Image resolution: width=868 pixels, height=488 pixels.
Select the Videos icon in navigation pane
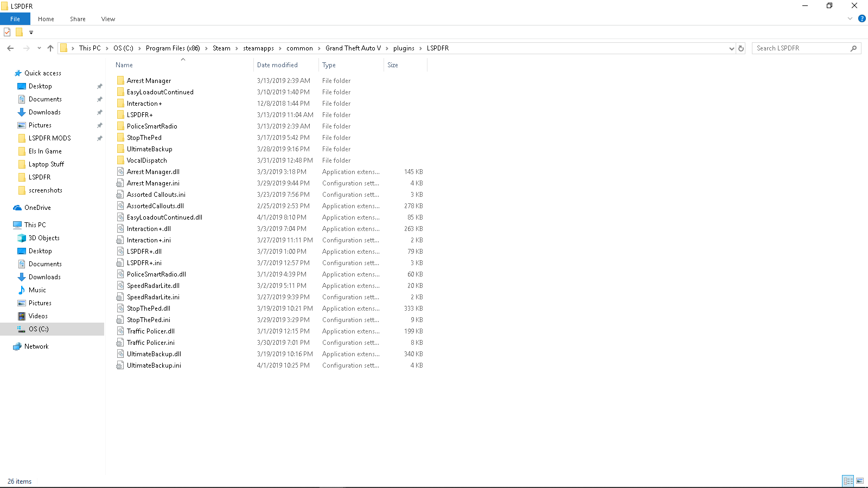[22, 316]
